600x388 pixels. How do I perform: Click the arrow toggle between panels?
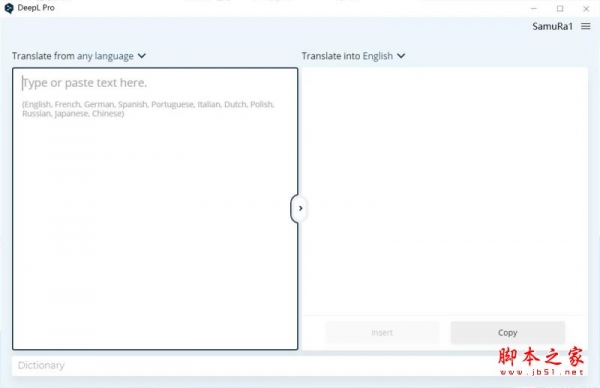click(x=300, y=208)
